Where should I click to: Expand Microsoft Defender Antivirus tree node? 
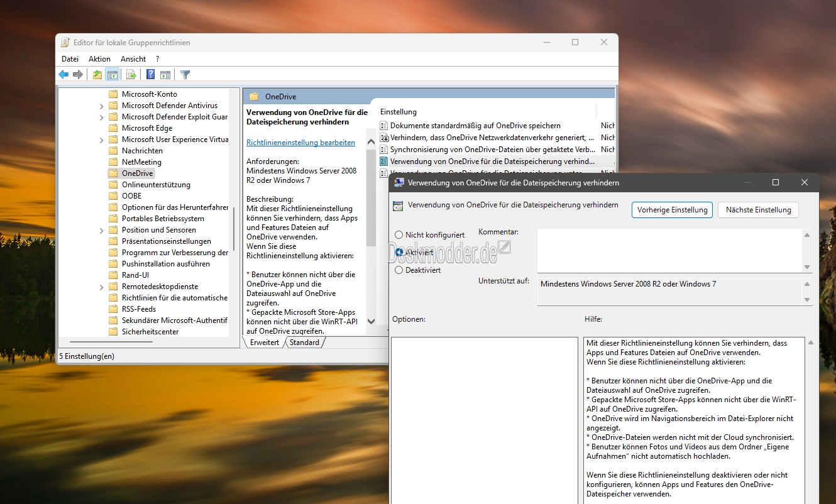point(101,106)
